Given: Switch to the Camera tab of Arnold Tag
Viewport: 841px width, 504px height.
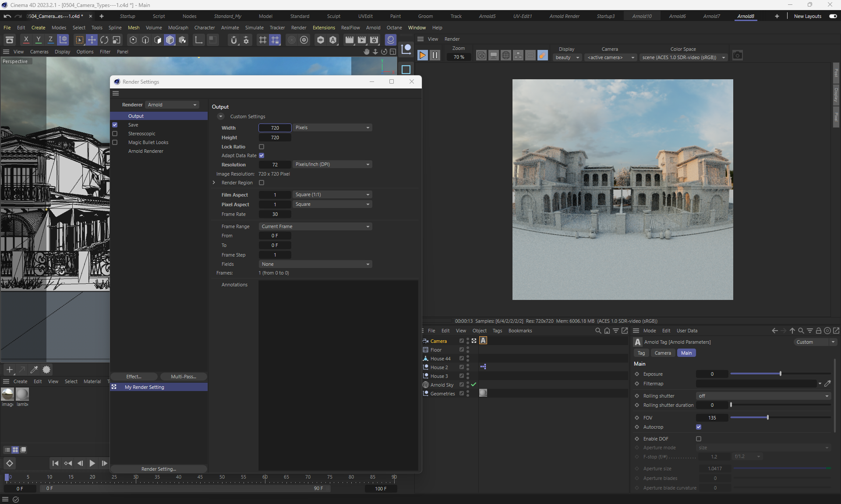Looking at the screenshot, I should coord(662,353).
